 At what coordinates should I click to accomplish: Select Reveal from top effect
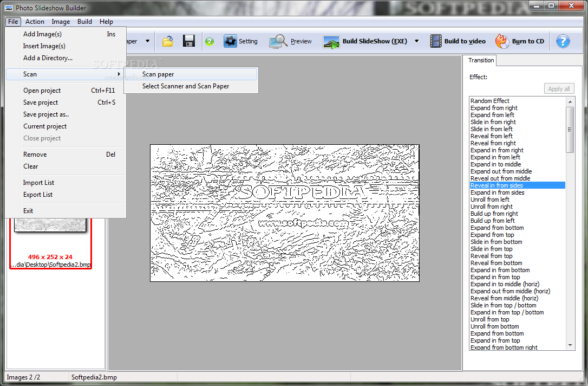[x=518, y=256]
